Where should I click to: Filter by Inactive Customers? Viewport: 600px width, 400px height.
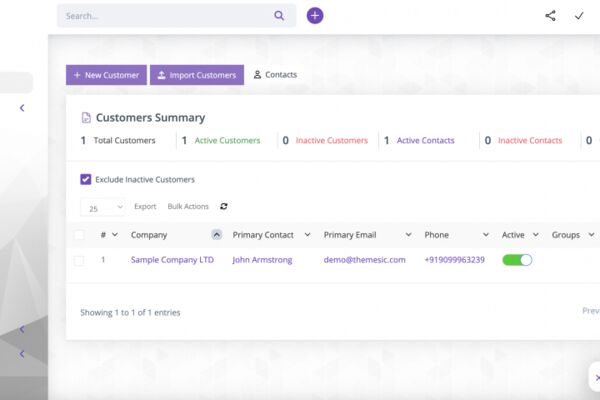coord(332,140)
